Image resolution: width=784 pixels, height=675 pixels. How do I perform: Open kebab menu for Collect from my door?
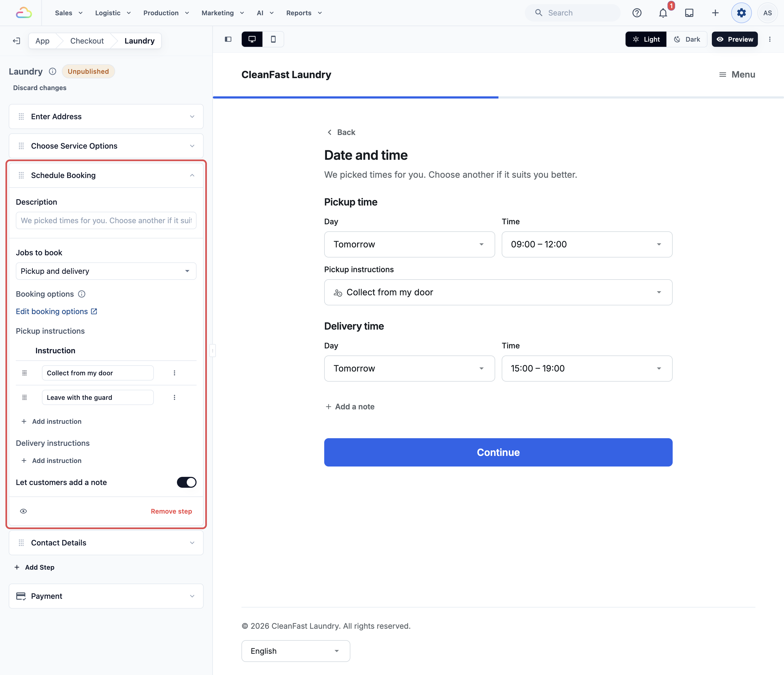point(174,373)
